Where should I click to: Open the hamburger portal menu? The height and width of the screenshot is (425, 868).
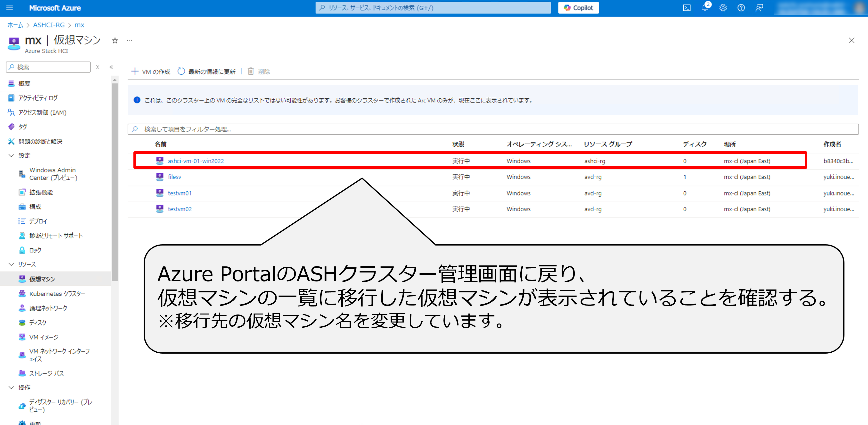pos(9,8)
